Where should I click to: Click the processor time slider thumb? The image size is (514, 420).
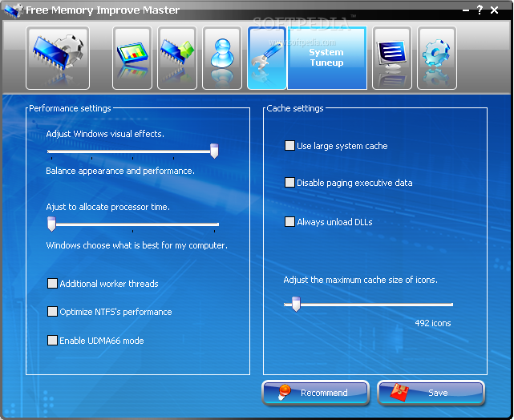(x=51, y=224)
